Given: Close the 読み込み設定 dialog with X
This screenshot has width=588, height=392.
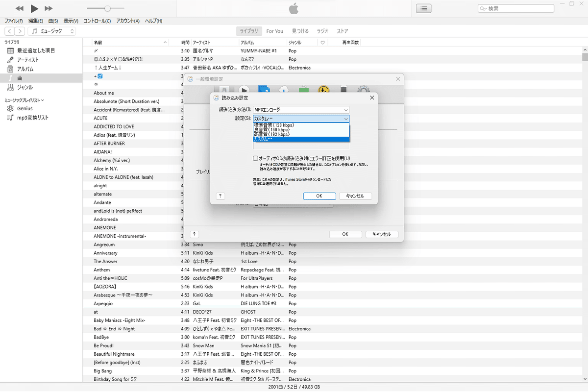Looking at the screenshot, I should pyautogui.click(x=372, y=98).
